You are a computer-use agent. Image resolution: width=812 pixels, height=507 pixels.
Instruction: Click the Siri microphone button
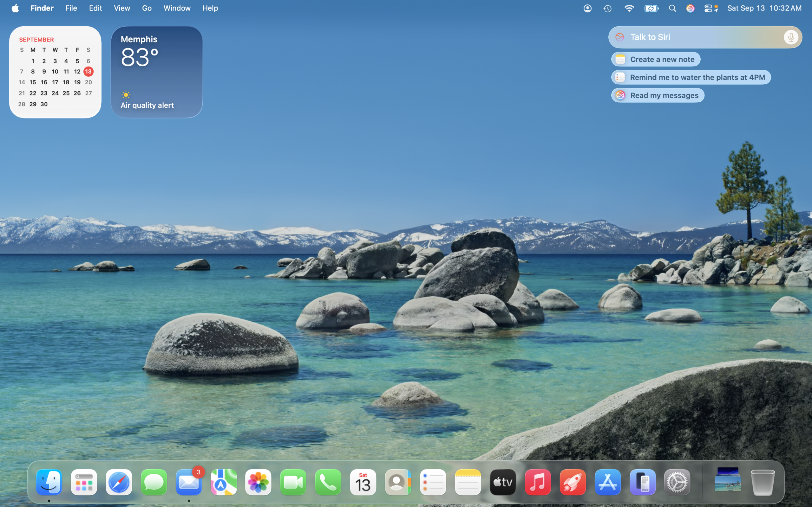(790, 37)
